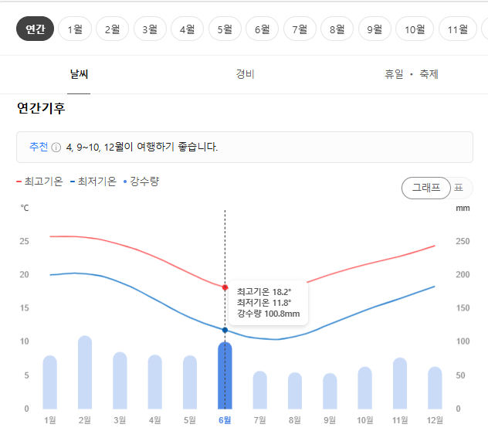This screenshot has height=448, width=488.
Task: Click the 3월 precipitation bar
Action: pyautogui.click(x=120, y=381)
